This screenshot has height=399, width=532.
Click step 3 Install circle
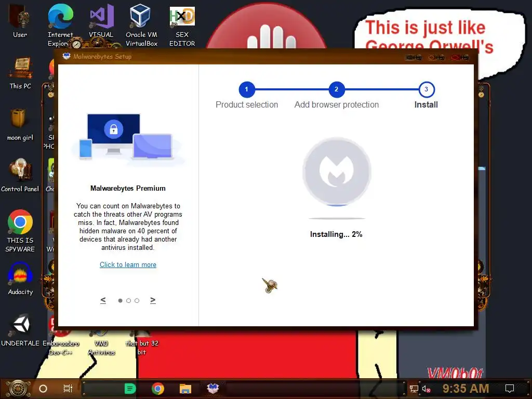pos(427,89)
